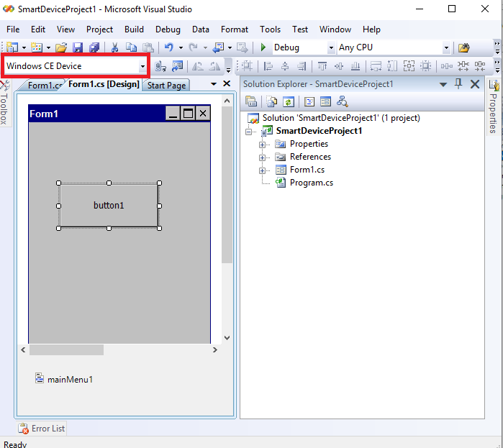This screenshot has width=503, height=448.
Task: Select Program.cs in Solution Explorer
Action: [x=311, y=183]
